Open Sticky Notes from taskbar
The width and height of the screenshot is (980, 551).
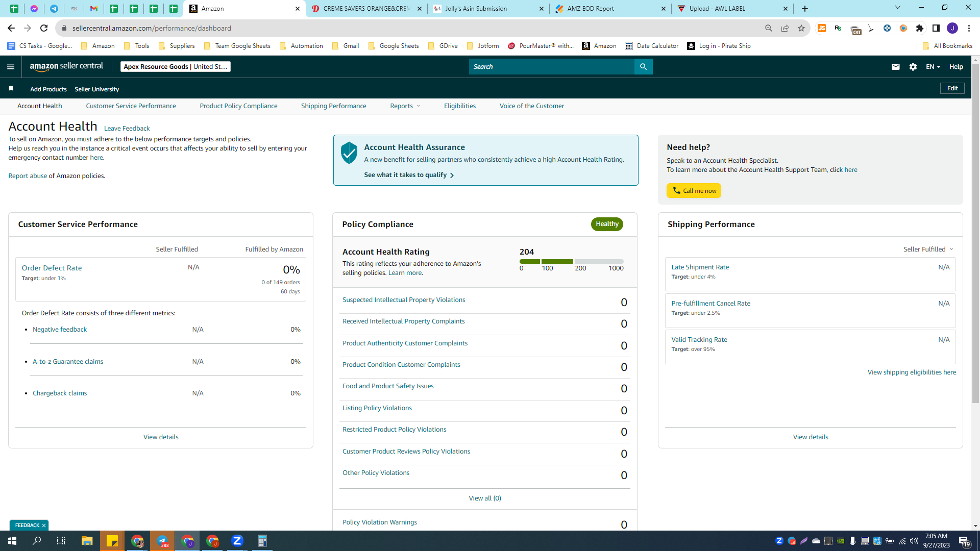[112, 541]
